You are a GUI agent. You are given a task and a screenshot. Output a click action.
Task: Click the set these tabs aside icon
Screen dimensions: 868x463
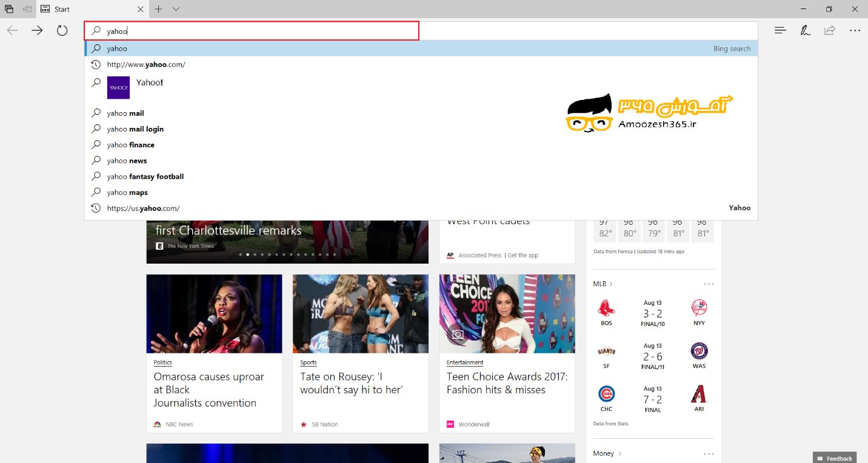tap(27, 9)
